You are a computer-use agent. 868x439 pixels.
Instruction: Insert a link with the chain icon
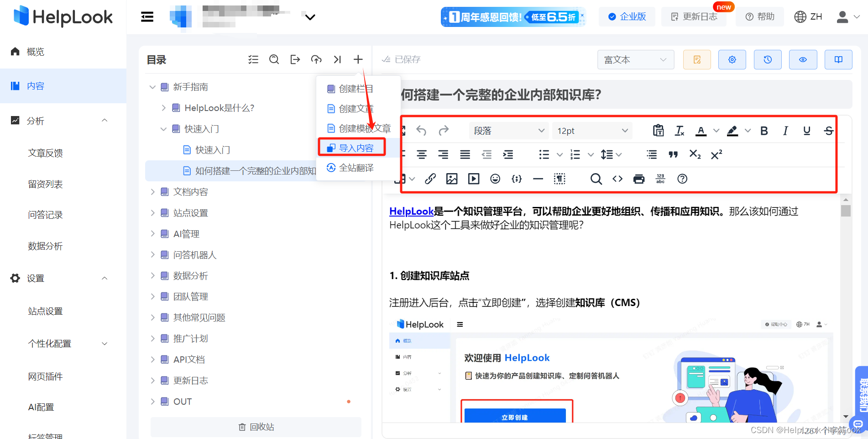(430, 179)
